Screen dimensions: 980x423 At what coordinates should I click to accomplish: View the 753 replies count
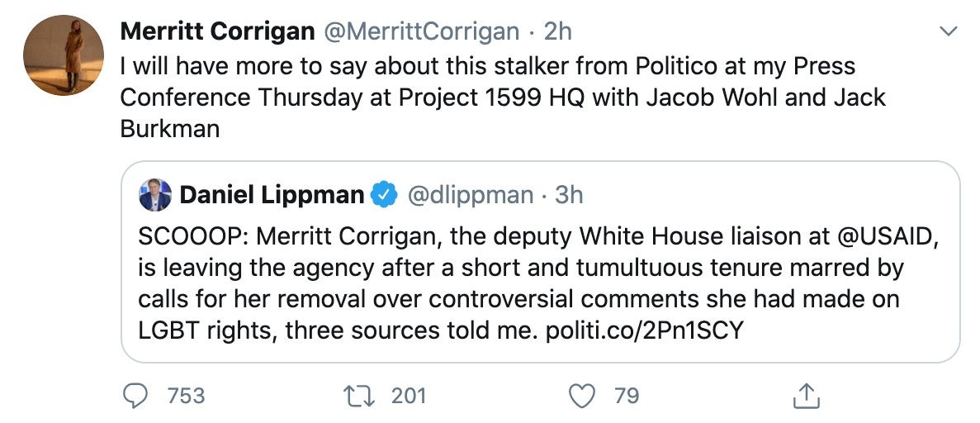coord(187,396)
